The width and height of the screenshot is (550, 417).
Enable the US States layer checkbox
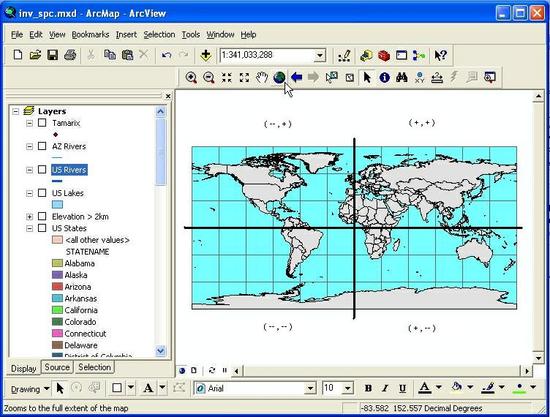click(42, 228)
